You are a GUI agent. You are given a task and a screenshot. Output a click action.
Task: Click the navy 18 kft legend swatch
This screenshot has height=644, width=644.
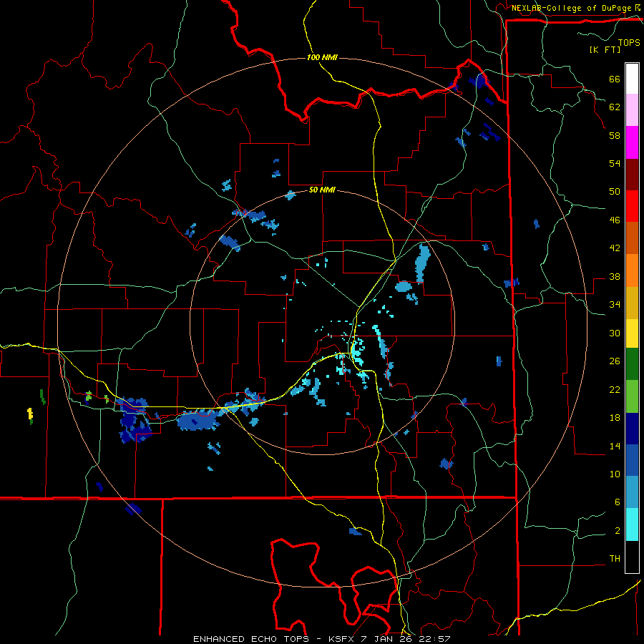click(632, 429)
